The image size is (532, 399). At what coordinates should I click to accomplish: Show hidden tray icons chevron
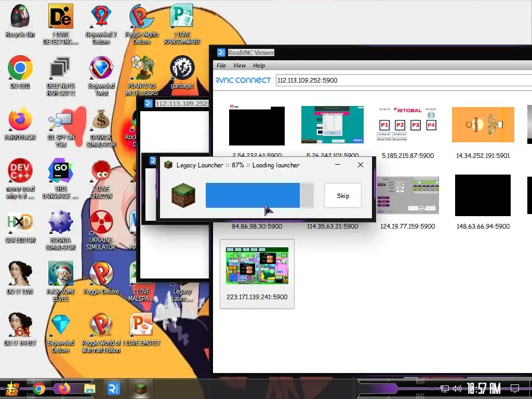pyautogui.click(x=432, y=389)
